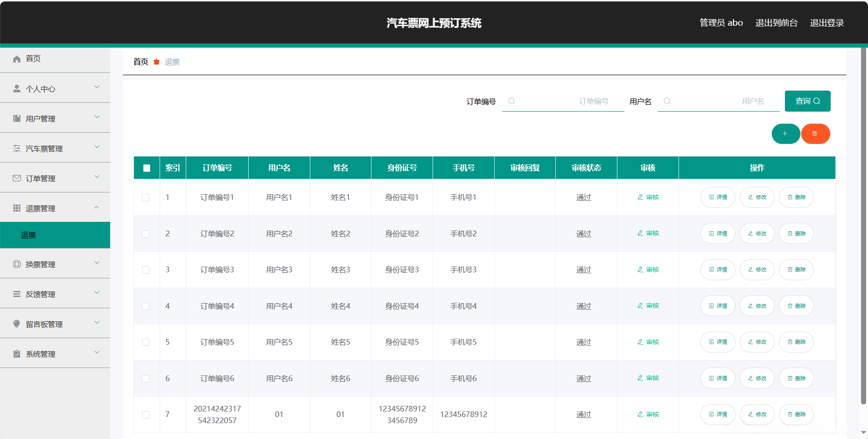Image resolution: width=868 pixels, height=439 pixels.
Task: Click the 查询 search button
Action: (x=808, y=101)
